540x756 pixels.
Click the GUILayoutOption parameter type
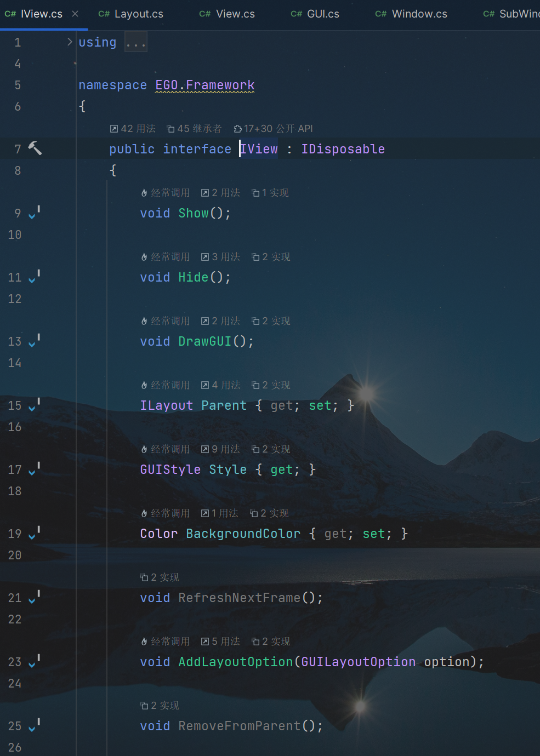[x=359, y=662]
